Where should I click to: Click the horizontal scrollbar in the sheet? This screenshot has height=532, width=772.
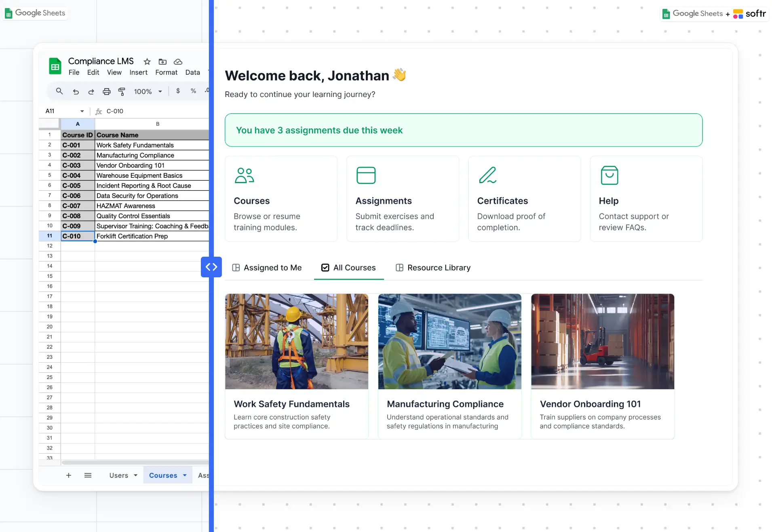tap(135, 462)
